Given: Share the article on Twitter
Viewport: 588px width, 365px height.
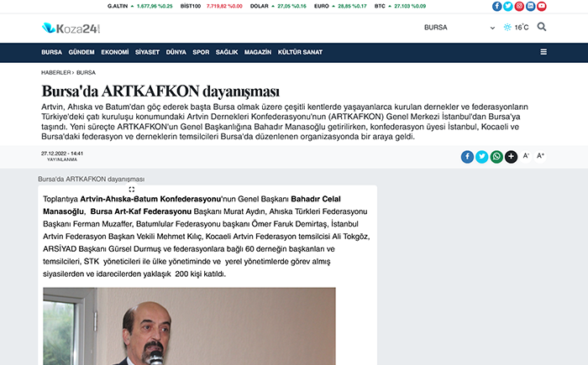Looking at the screenshot, I should tap(482, 157).
